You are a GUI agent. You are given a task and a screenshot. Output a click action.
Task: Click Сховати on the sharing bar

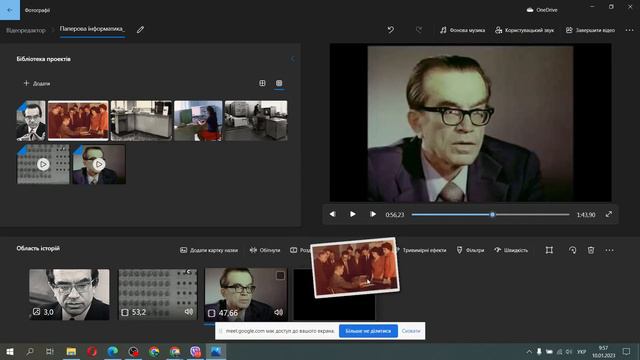click(x=411, y=331)
